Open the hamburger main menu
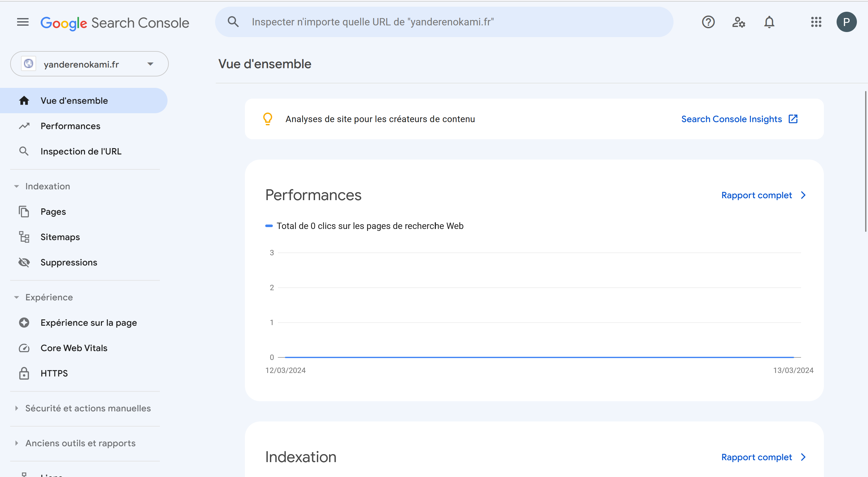The height and width of the screenshot is (477, 868). (x=23, y=22)
